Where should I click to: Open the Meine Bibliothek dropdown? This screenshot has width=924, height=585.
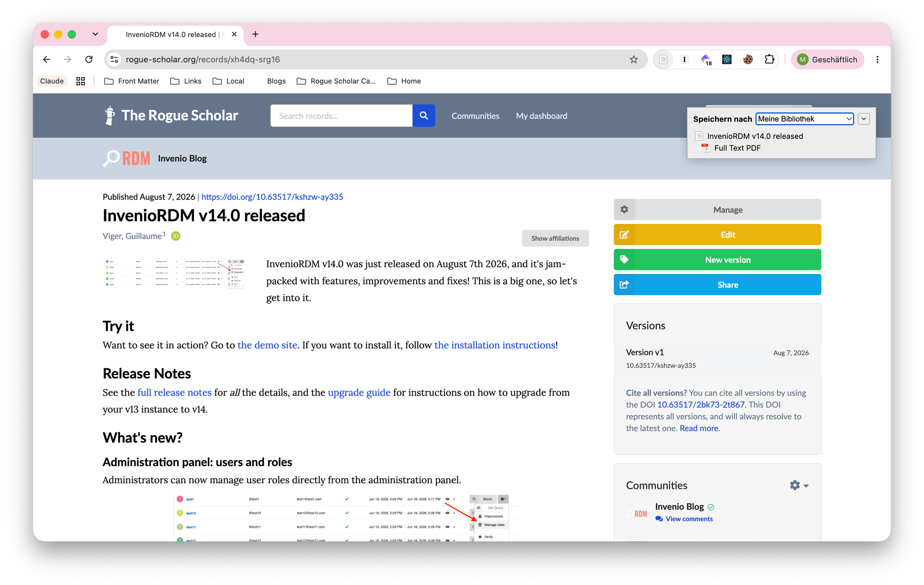click(804, 119)
